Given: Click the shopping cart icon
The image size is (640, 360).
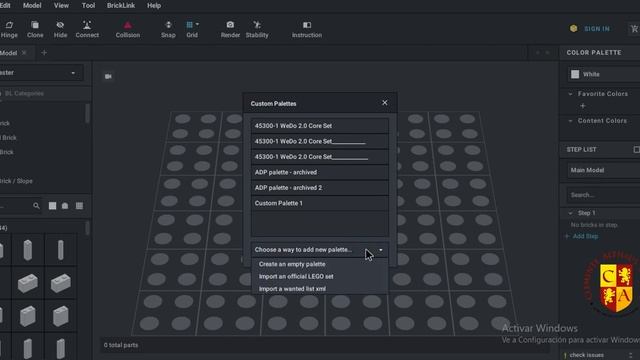Looking at the screenshot, I should [x=634, y=29].
